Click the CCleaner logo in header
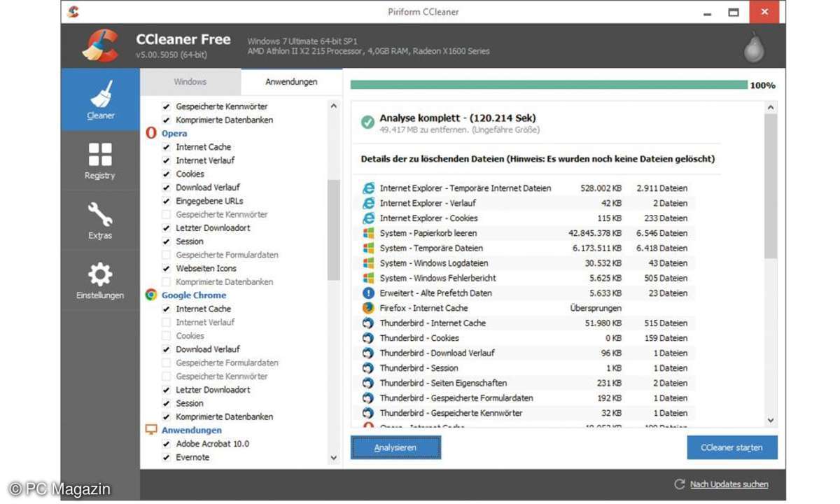Image resolution: width=840 pixels, height=504 pixels. 100,45
